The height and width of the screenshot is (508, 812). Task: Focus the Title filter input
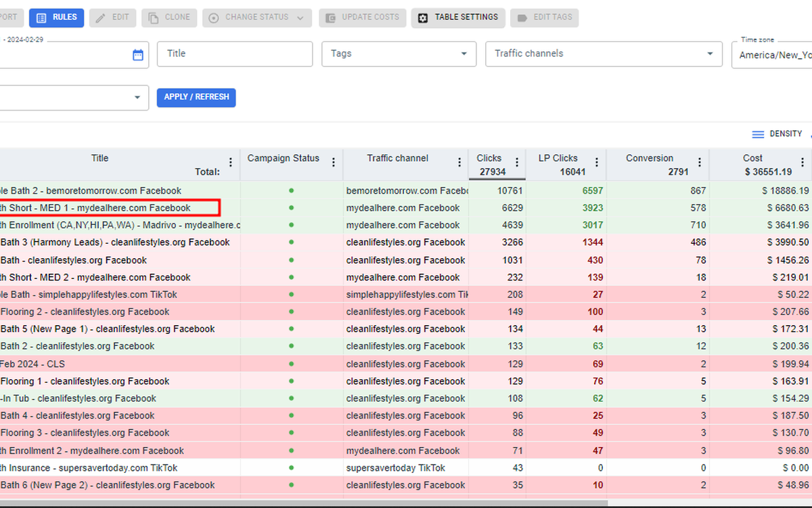pos(235,54)
